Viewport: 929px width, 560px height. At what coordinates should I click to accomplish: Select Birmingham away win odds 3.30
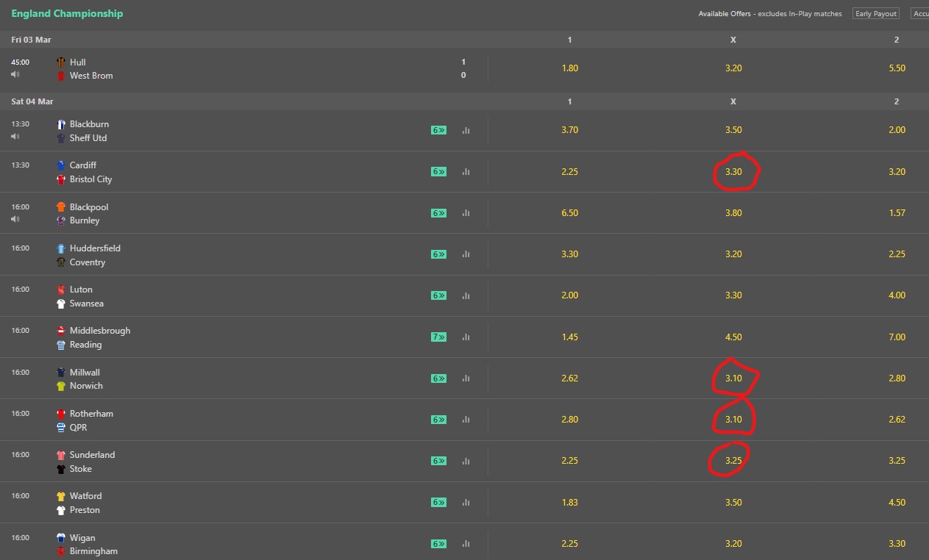point(897,544)
